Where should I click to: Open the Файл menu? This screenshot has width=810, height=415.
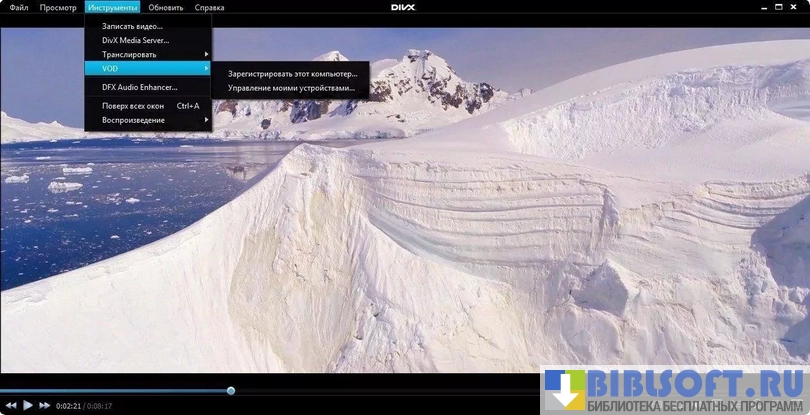19,7
